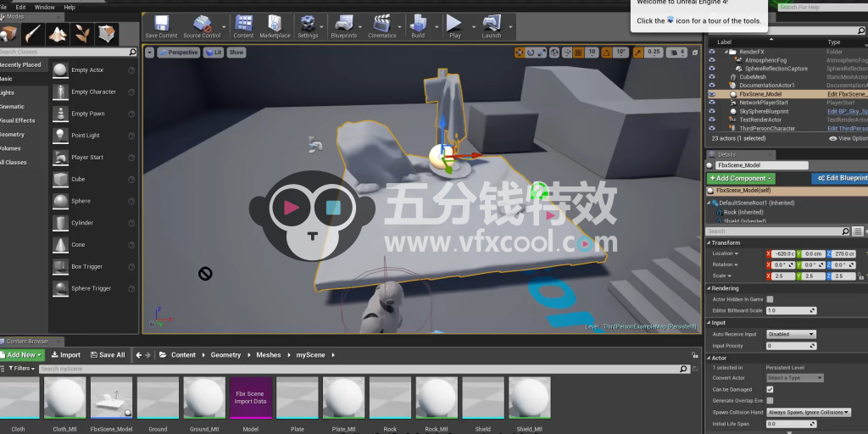This screenshot has width=868, height=434.
Task: Open the viewport Show menu
Action: click(236, 53)
